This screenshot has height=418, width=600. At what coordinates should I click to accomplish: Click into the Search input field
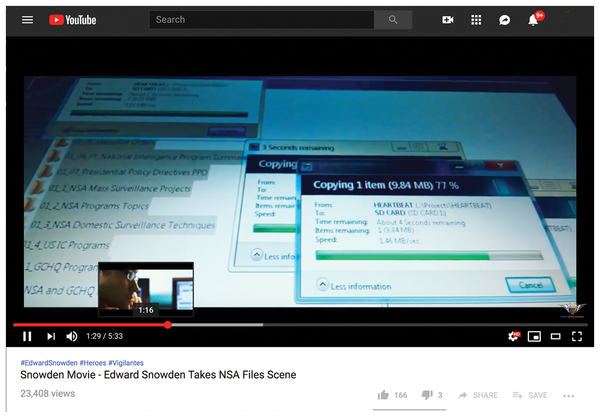click(x=262, y=20)
